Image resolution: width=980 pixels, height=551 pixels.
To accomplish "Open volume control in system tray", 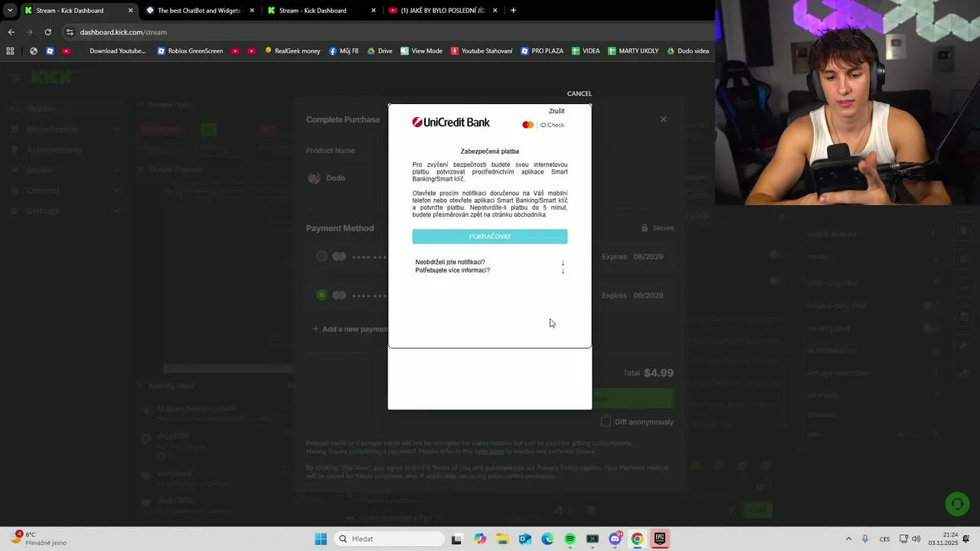I will (916, 539).
